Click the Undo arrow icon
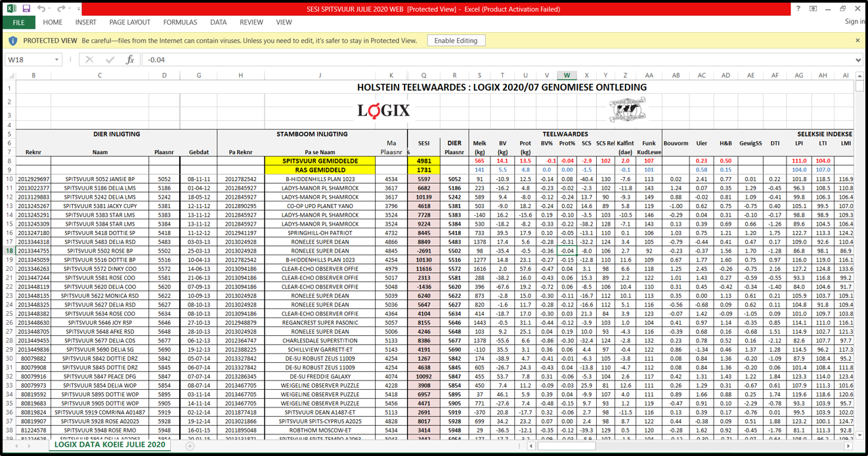This screenshot has width=868, height=456. 41,9
